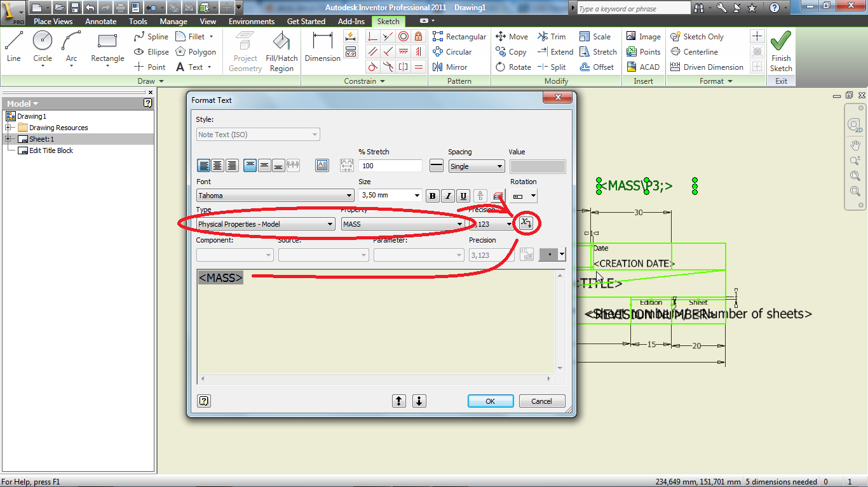Select the Line sketch tool
The height and width of the screenshot is (487, 868).
pyautogui.click(x=13, y=48)
